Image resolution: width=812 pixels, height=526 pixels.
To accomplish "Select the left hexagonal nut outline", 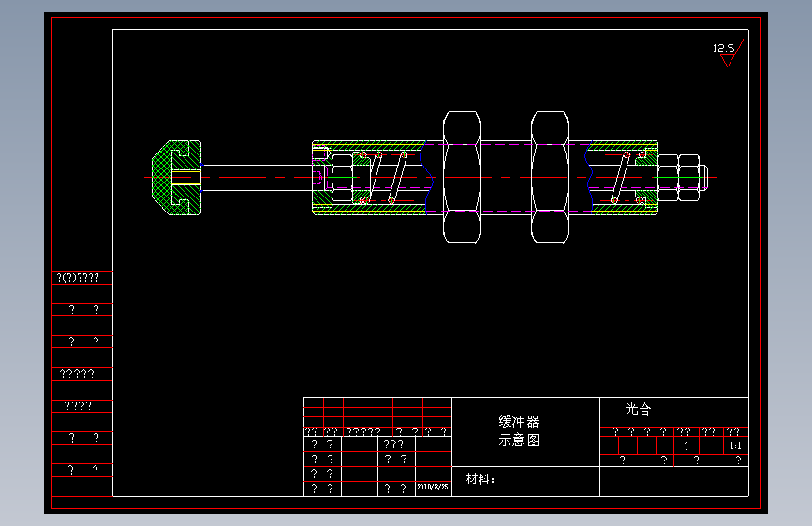I will 462,178.
